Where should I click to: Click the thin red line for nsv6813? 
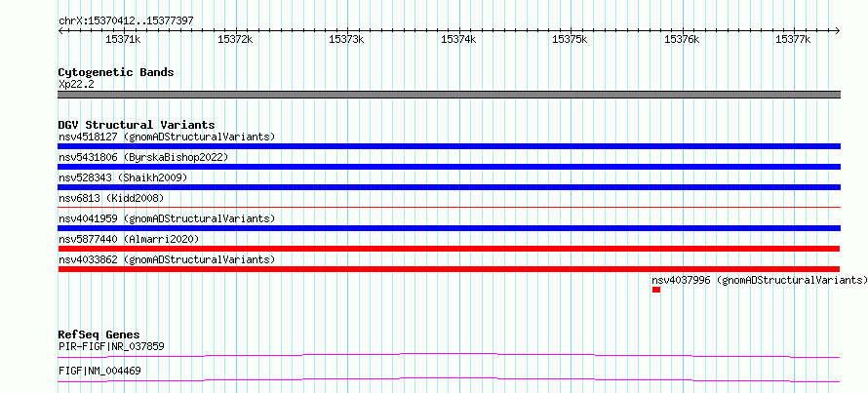tap(449, 207)
